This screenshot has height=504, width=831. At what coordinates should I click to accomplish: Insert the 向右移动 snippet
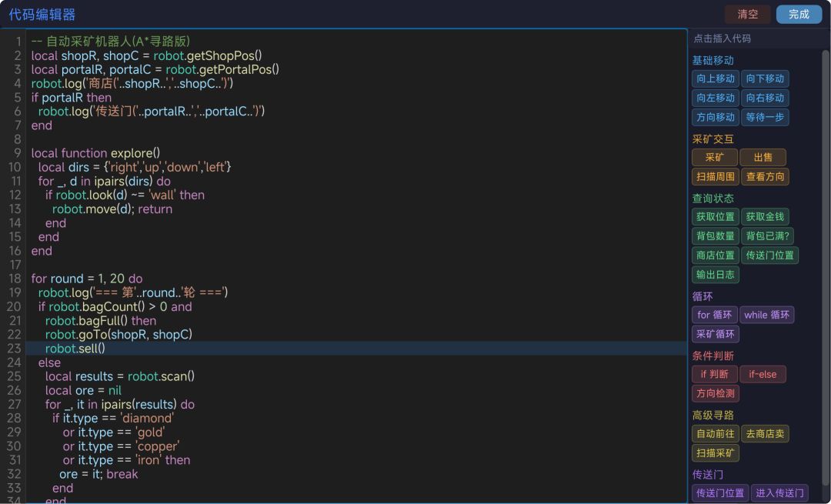[765, 98]
